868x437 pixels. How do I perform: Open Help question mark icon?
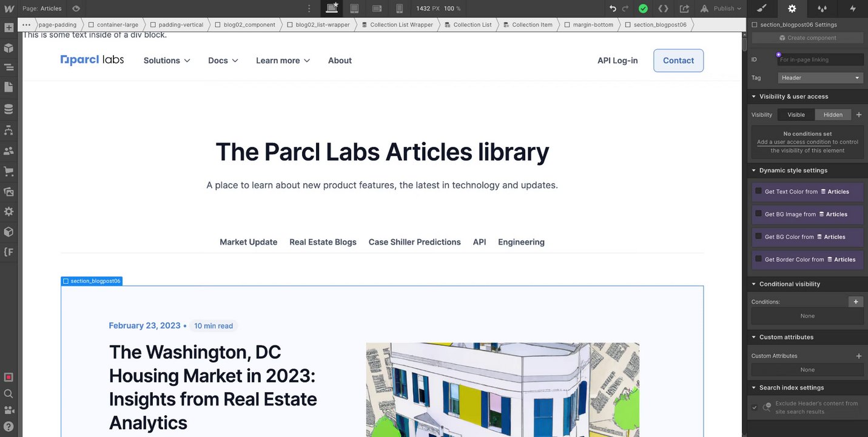click(x=8, y=426)
